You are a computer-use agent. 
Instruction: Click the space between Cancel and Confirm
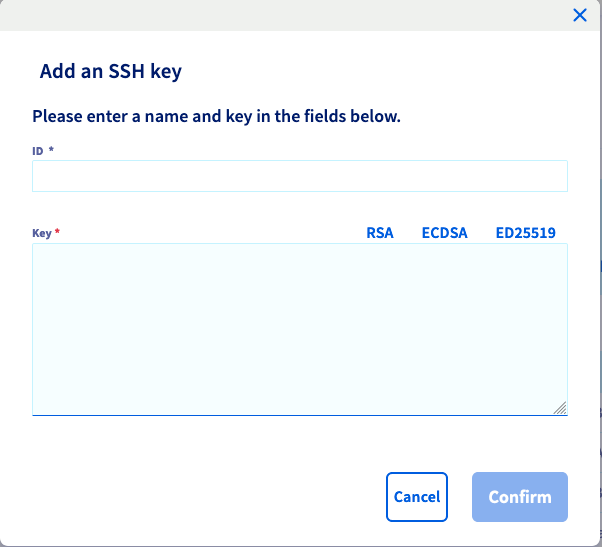pos(460,497)
